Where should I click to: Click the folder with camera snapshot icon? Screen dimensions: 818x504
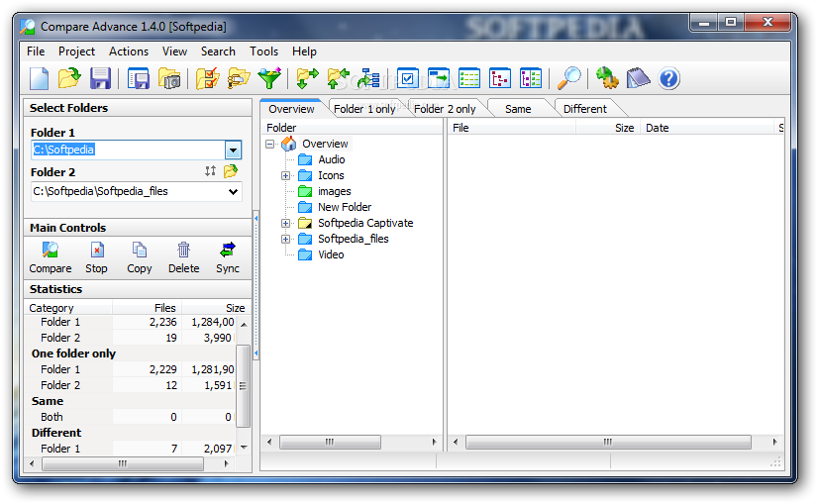pos(169,79)
